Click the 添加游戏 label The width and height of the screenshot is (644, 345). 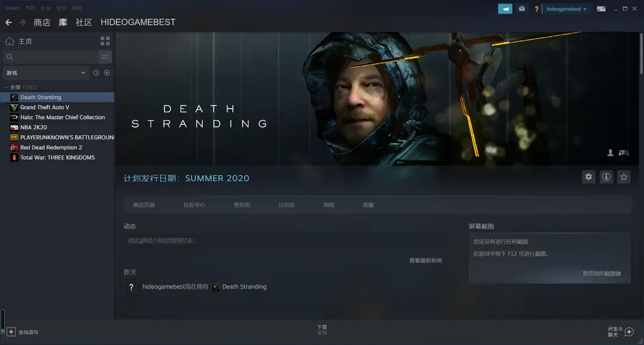click(x=29, y=332)
